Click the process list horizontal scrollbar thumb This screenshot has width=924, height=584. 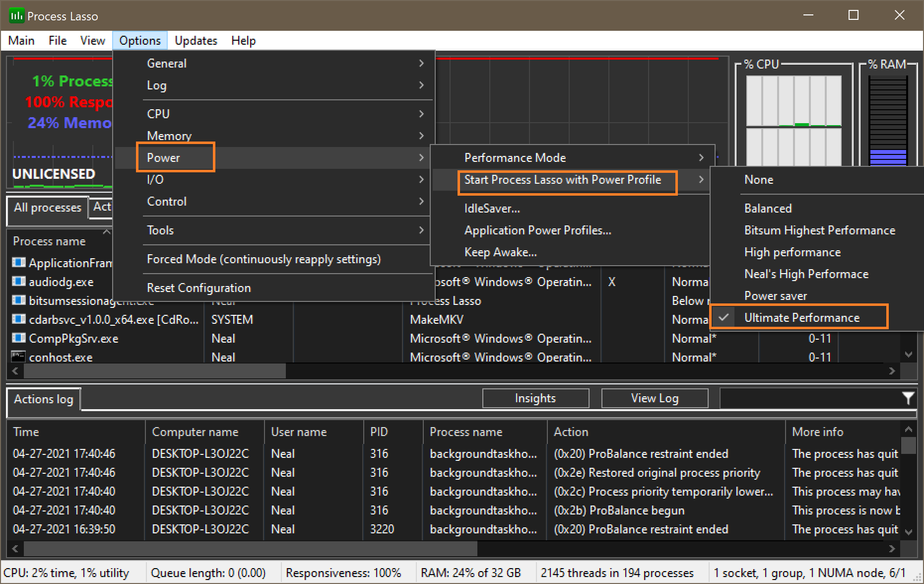154,371
